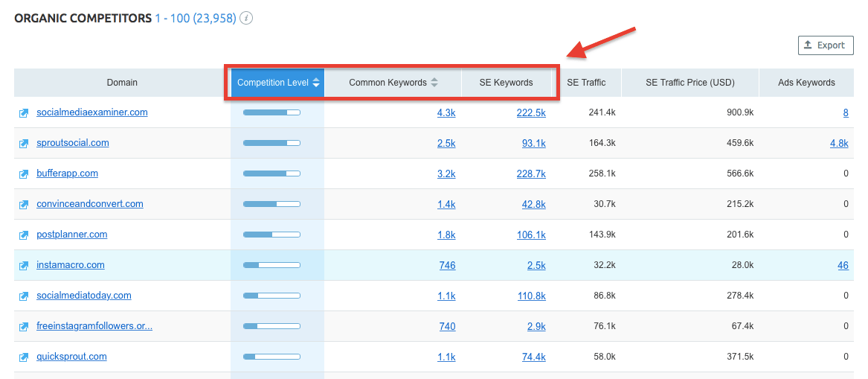Viewport: 868px width, 379px height.
Task: Open 228.7k SE keywords link
Action: point(531,173)
